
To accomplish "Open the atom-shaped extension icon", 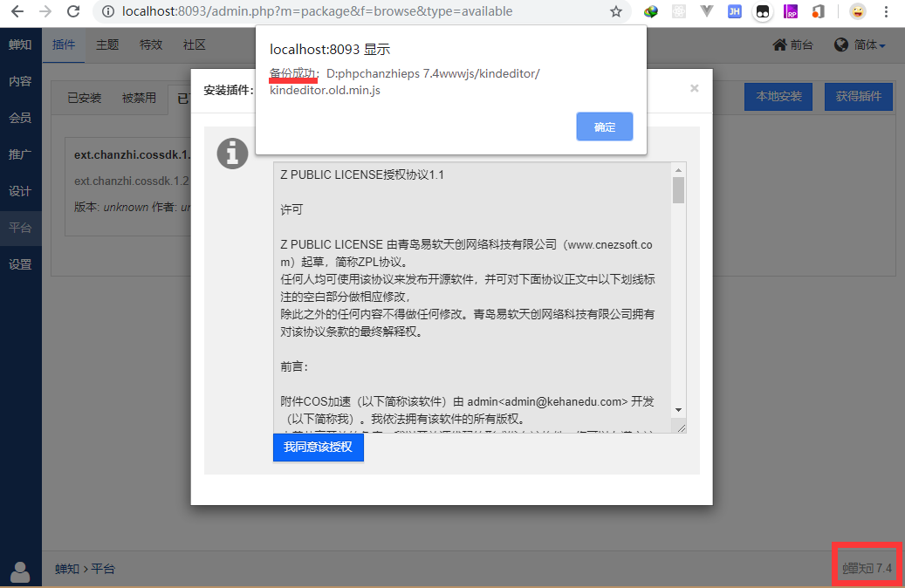I will (679, 11).
